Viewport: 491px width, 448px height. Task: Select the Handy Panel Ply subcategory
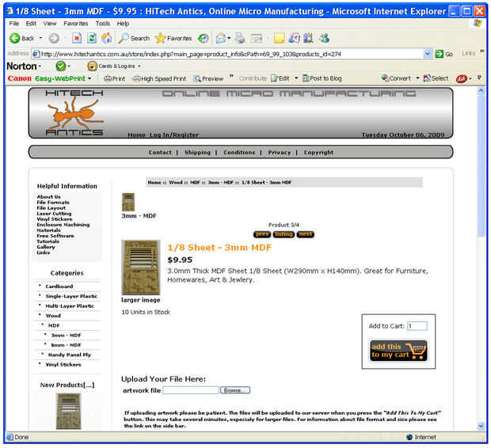(70, 355)
